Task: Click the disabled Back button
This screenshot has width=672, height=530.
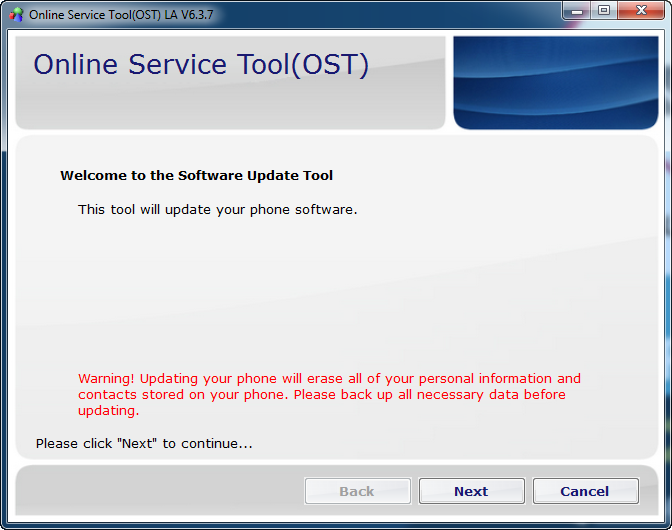Action: pos(357,491)
